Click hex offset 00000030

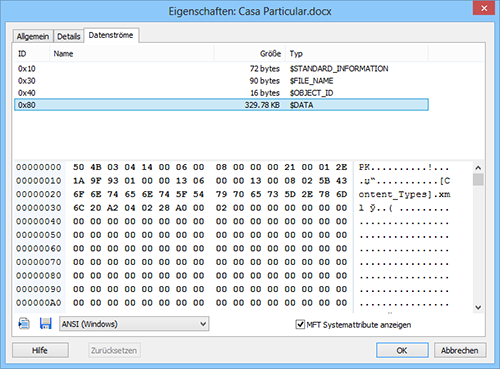(x=39, y=208)
